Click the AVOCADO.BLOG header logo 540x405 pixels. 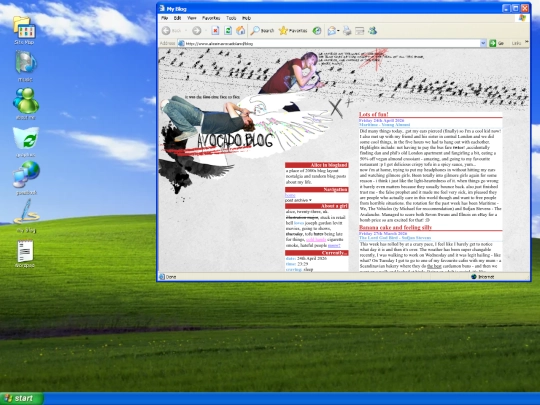point(235,141)
